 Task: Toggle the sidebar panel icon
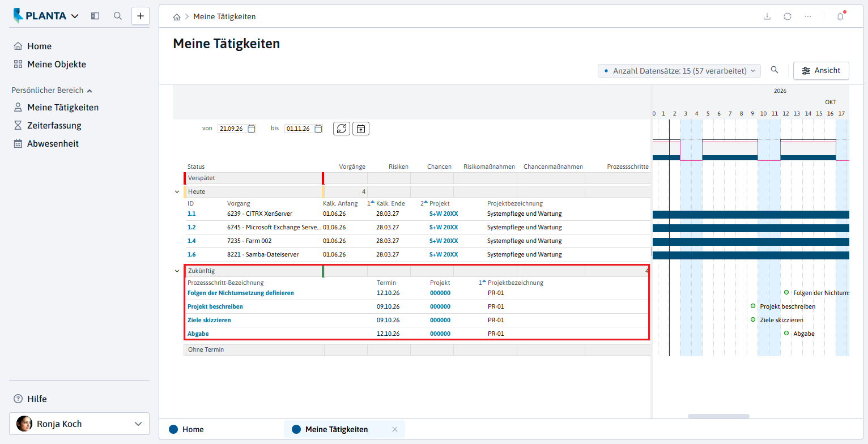[95, 16]
